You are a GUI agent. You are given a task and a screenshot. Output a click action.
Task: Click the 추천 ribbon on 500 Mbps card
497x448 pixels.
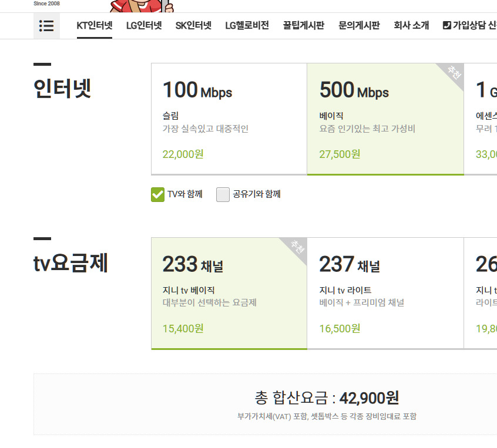pos(454,73)
